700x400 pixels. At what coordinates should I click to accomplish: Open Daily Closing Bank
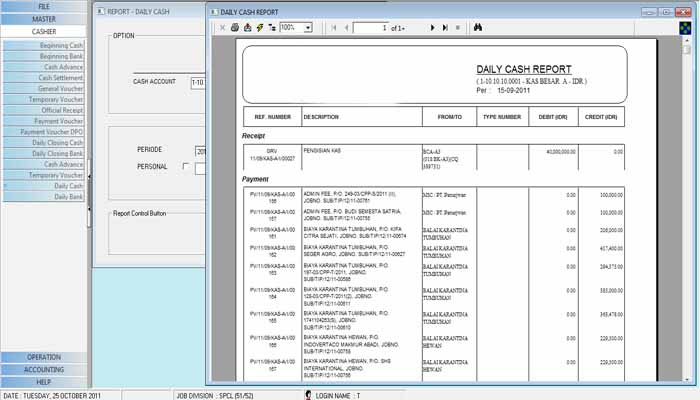click(44, 154)
